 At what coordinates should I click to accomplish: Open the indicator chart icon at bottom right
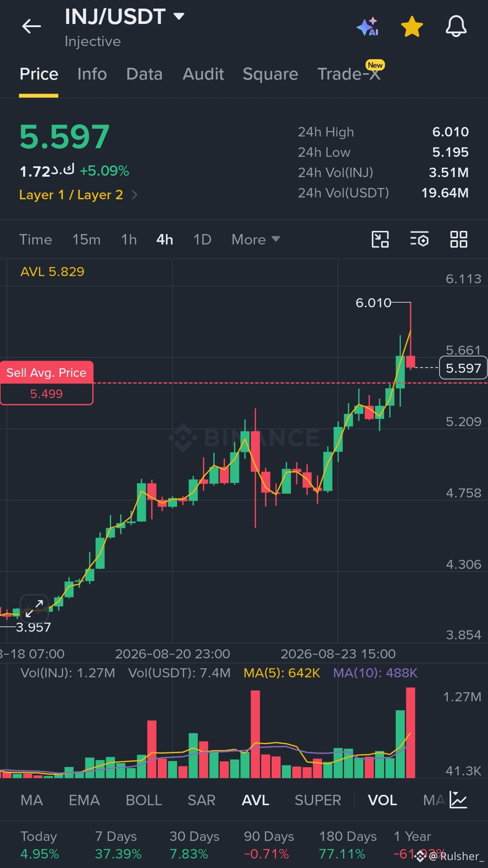pos(459,800)
